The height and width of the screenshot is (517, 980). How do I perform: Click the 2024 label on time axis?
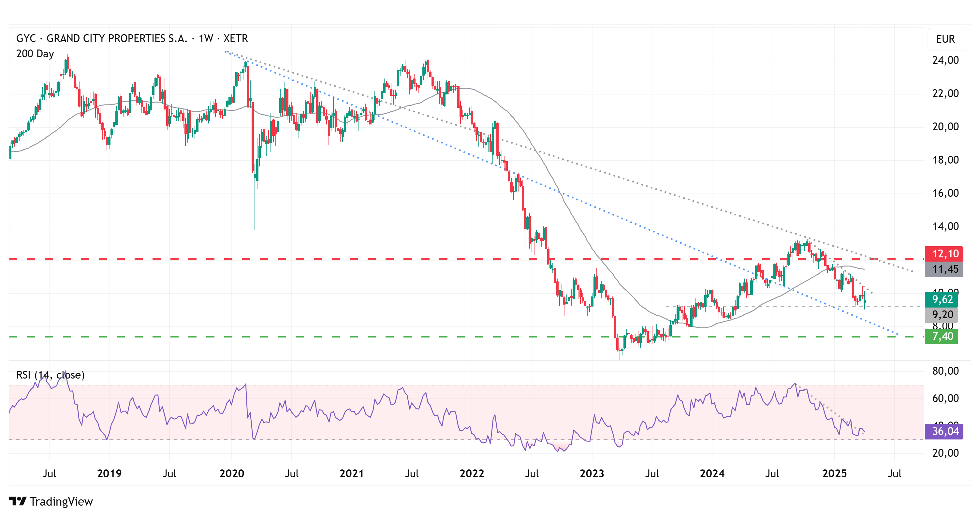(x=712, y=474)
